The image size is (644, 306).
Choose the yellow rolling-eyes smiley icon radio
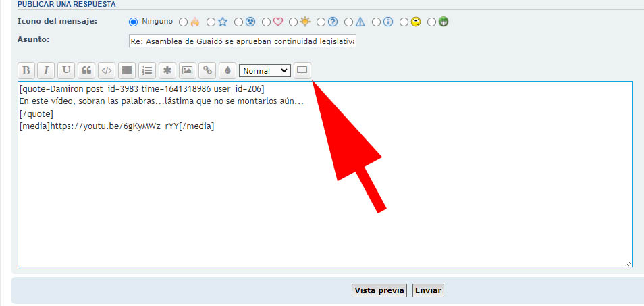coord(404,22)
